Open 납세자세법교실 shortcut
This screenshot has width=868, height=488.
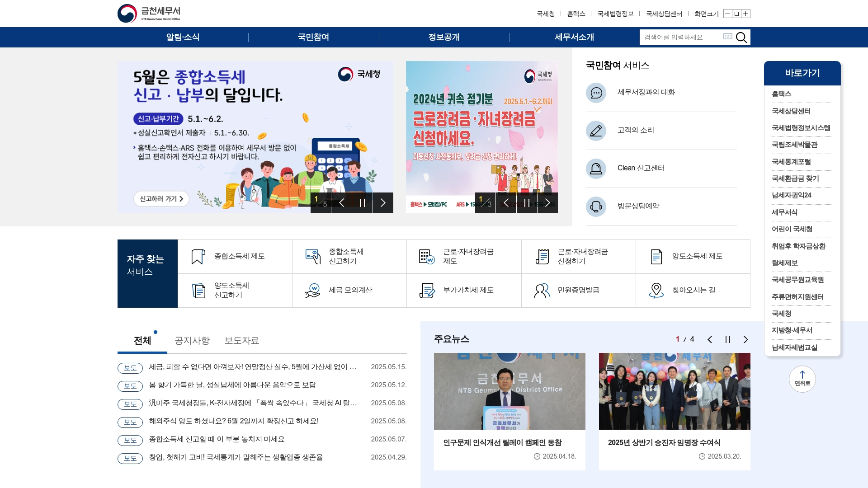click(794, 347)
